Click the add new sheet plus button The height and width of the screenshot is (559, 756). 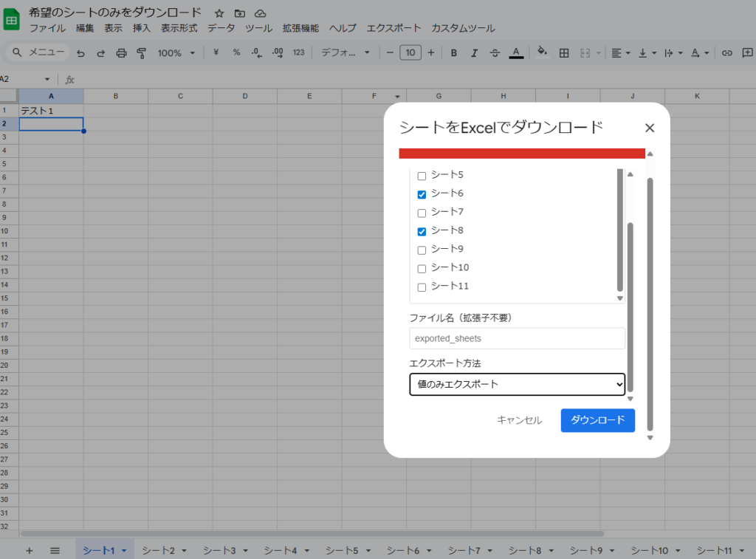click(x=30, y=550)
